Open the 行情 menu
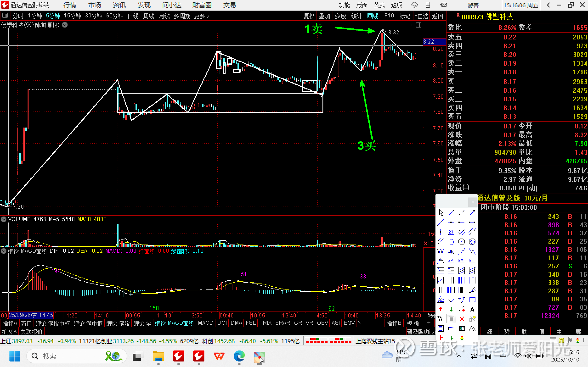This screenshot has width=588, height=367. [70, 5]
